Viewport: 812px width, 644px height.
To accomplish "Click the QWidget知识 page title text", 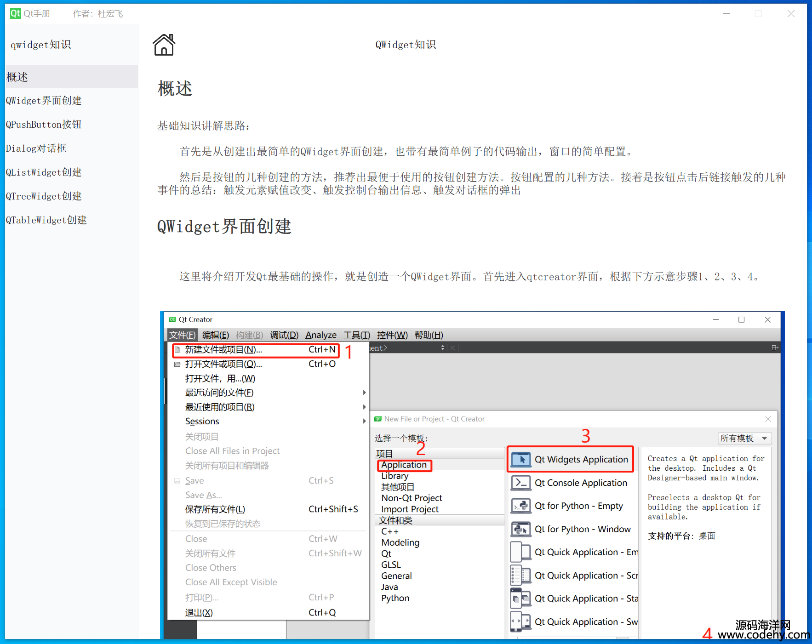I will [406, 45].
